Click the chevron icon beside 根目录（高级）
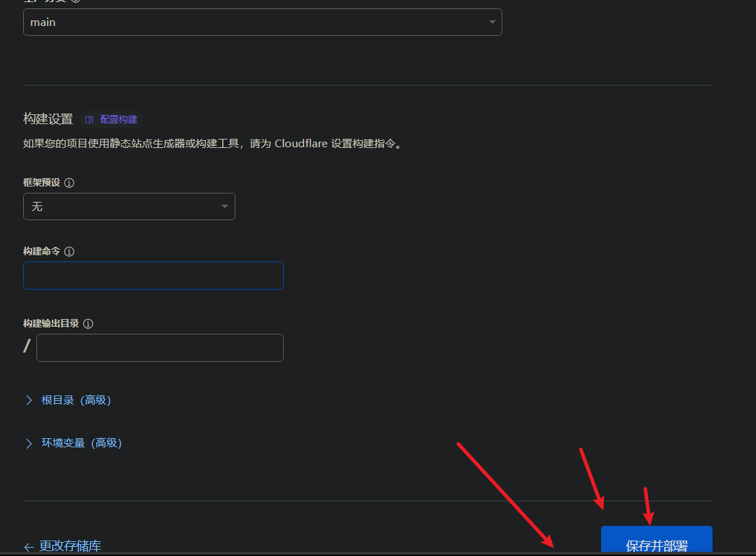 click(x=29, y=400)
